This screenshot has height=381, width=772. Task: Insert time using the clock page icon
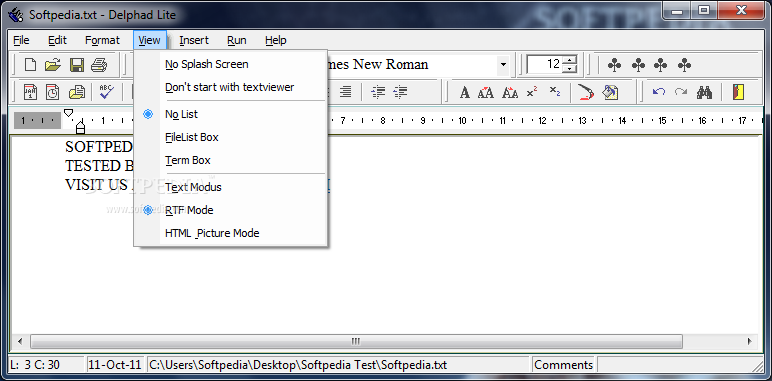pyautogui.click(x=52, y=92)
